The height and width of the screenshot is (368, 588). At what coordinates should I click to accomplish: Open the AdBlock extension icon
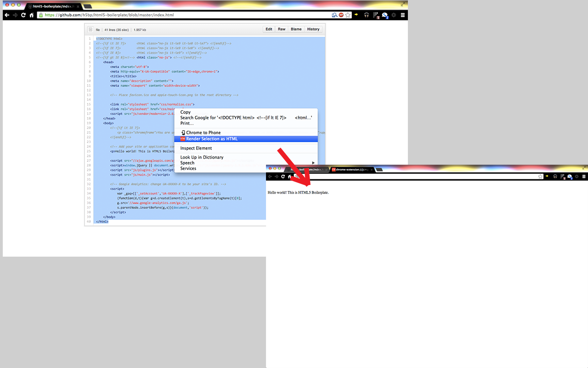point(340,15)
